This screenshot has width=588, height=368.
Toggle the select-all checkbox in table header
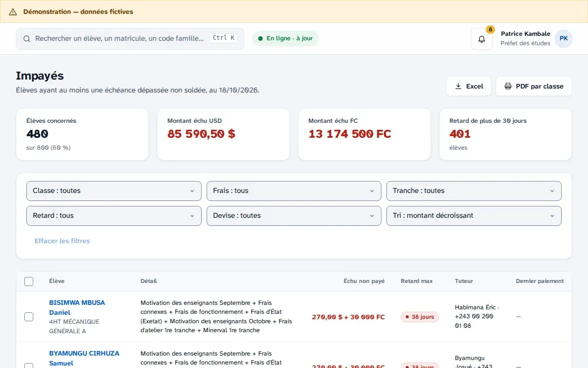29,281
